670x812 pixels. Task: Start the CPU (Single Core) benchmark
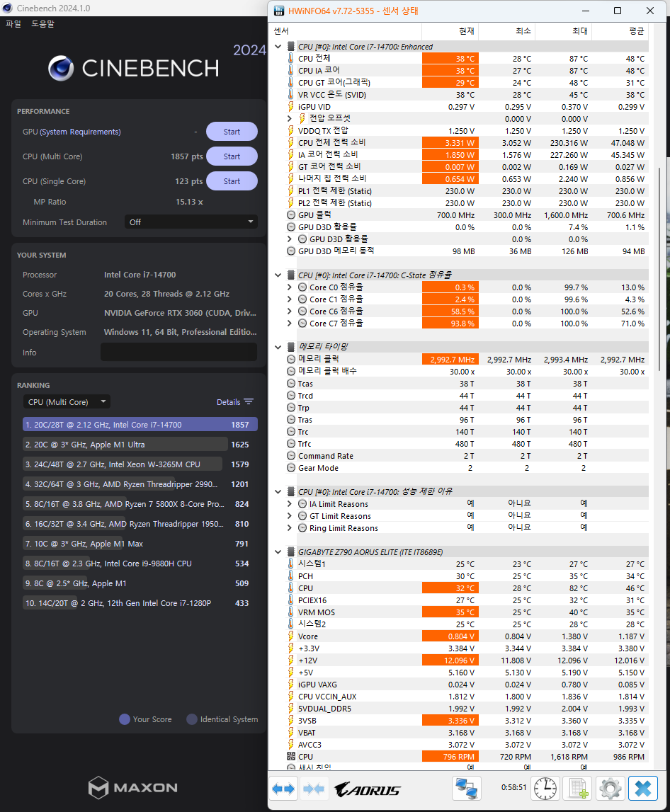[232, 181]
